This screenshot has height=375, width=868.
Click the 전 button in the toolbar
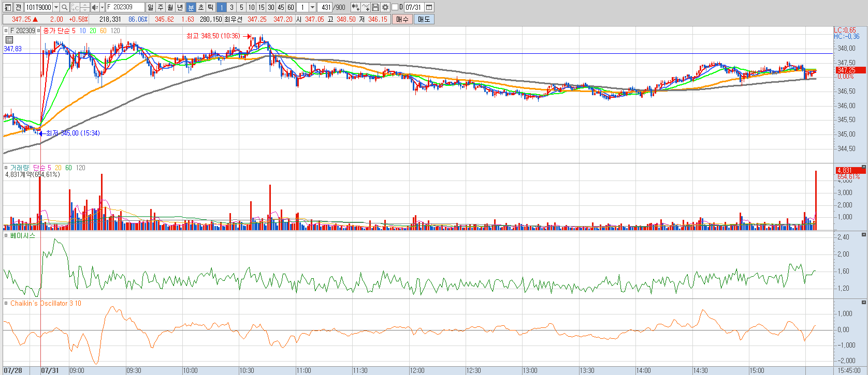[18, 7]
